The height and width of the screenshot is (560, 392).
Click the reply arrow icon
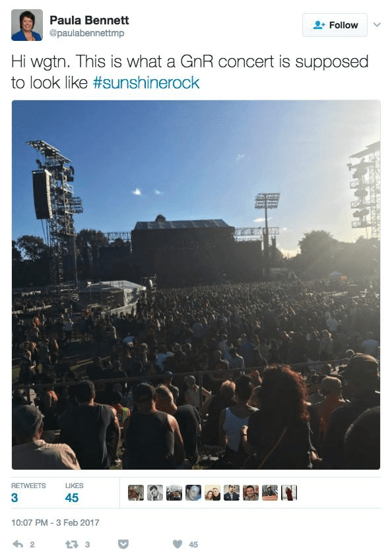coord(18,544)
